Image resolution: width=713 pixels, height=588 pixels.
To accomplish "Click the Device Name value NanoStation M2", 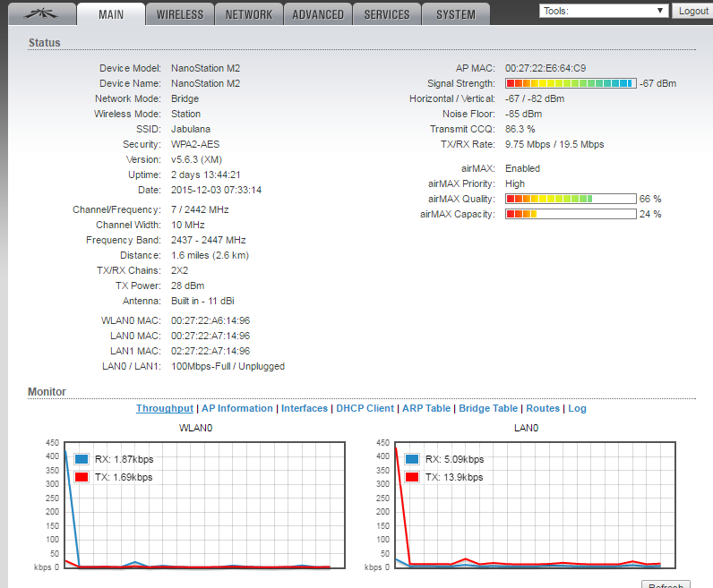I will coord(205,83).
